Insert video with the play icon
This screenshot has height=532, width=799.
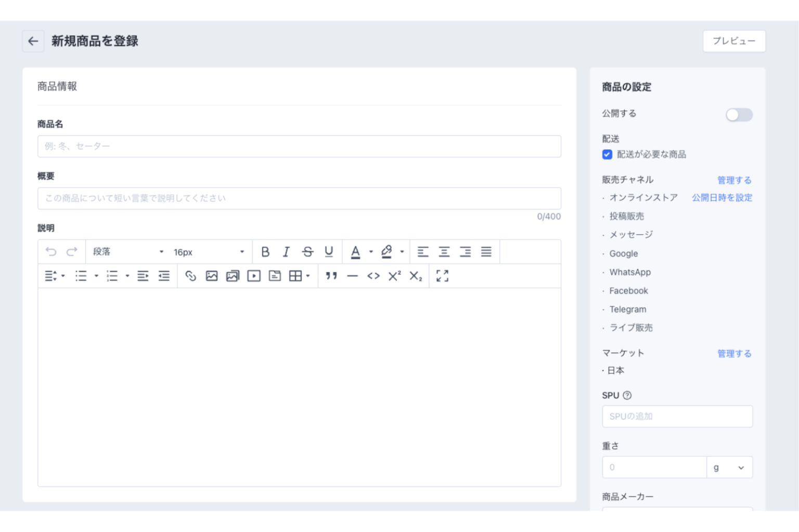(x=254, y=276)
